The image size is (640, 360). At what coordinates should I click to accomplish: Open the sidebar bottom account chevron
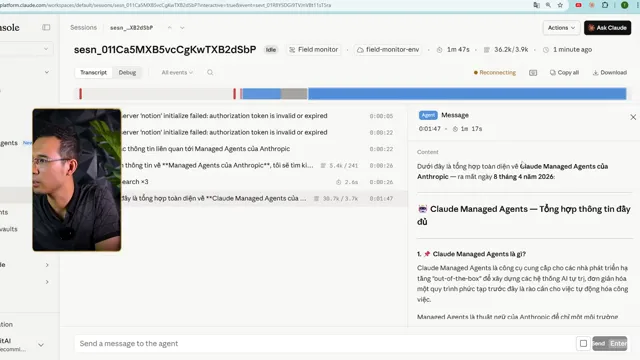pyautogui.click(x=41, y=345)
